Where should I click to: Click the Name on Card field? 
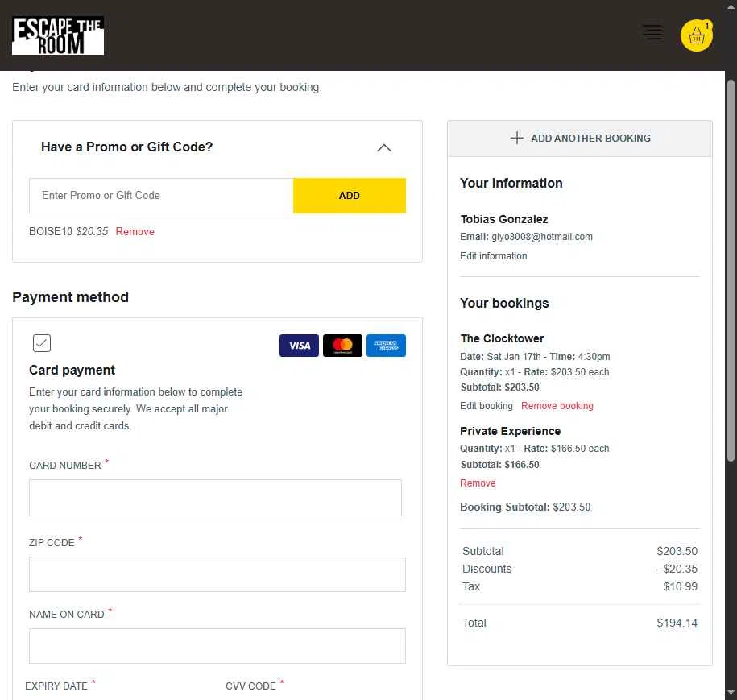click(x=217, y=646)
